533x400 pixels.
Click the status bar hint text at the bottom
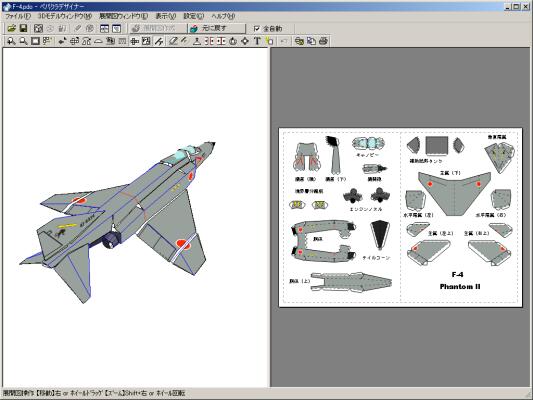pyautogui.click(x=94, y=393)
